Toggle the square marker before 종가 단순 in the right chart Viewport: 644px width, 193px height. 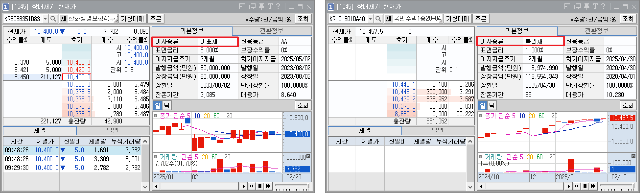click(x=480, y=116)
